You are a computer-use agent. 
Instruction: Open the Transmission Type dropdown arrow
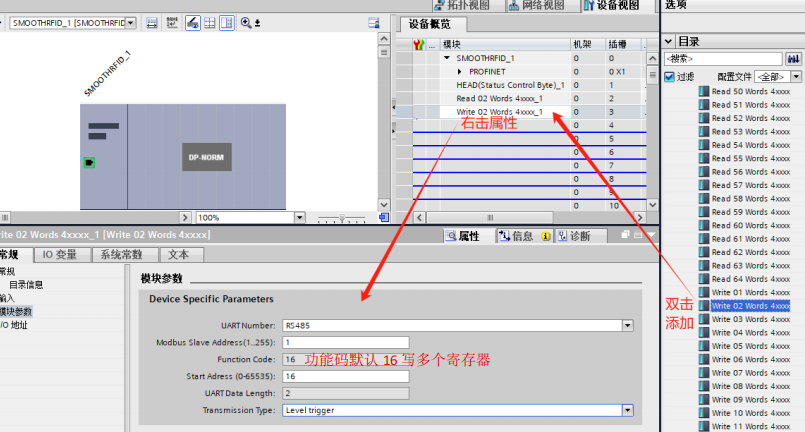tap(627, 410)
